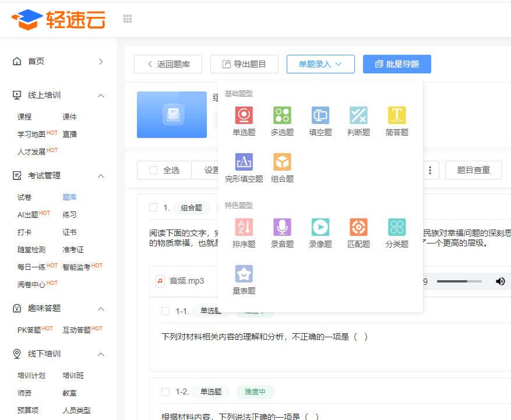
Task: Open the app grid icon beside logo
Action: (128, 19)
